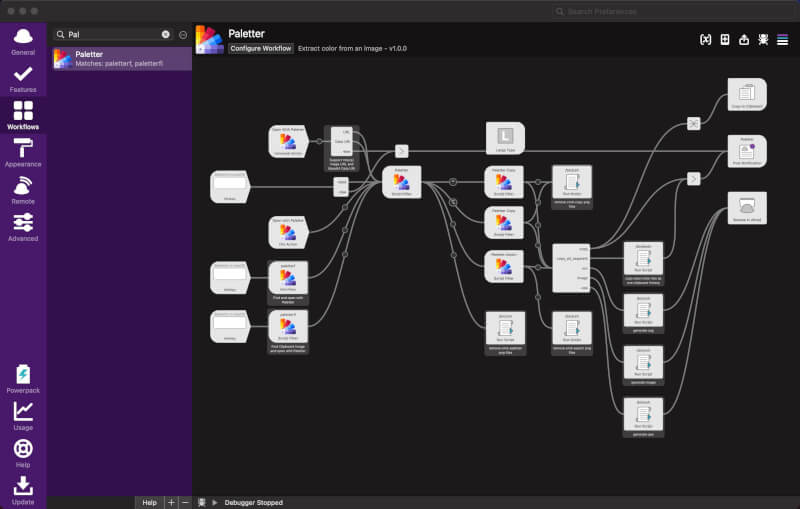The height and width of the screenshot is (509, 800).
Task: Click the minus button to remove workflow
Action: (x=185, y=502)
